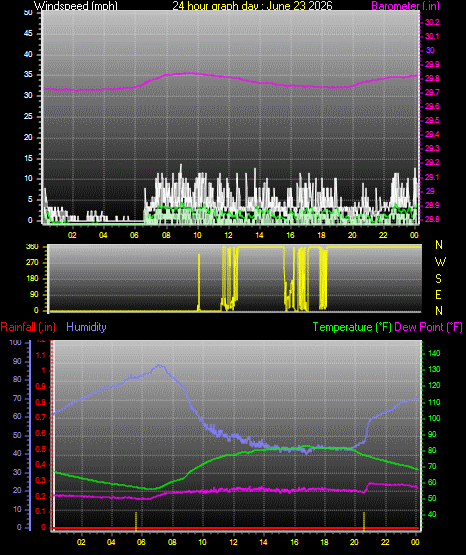Click hour 12 label under windspeed chart
Viewport: 466px width, 555px height.
[228, 235]
